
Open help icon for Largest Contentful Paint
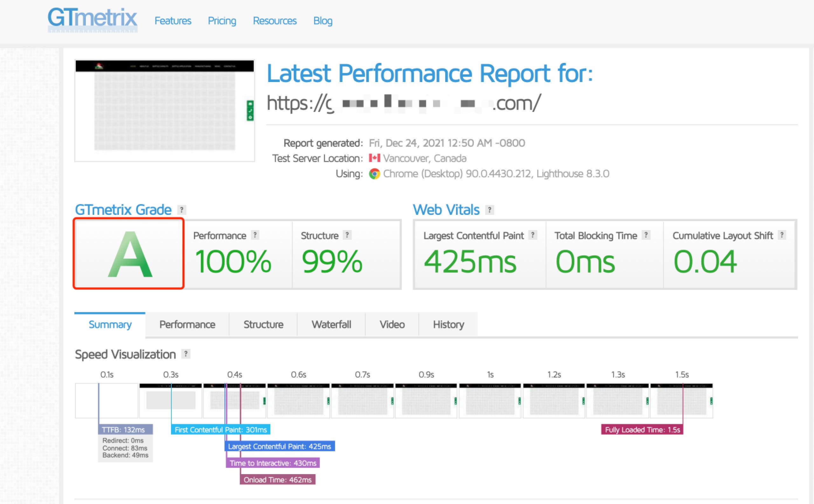(x=533, y=235)
